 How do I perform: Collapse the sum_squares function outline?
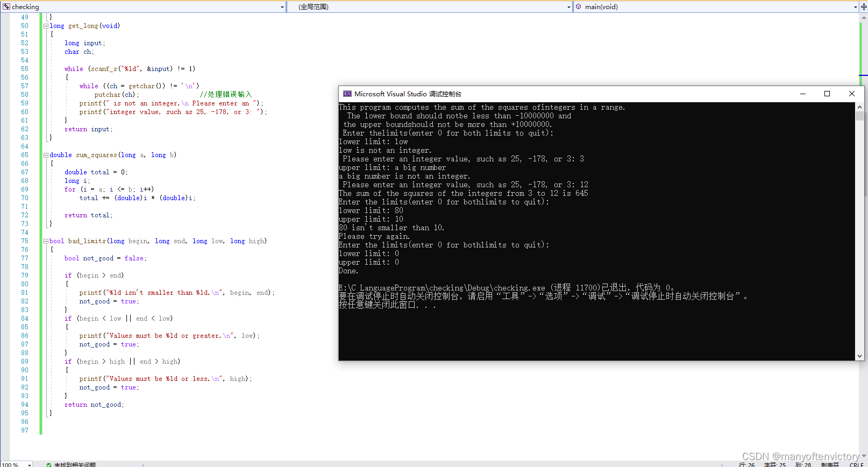tap(46, 155)
